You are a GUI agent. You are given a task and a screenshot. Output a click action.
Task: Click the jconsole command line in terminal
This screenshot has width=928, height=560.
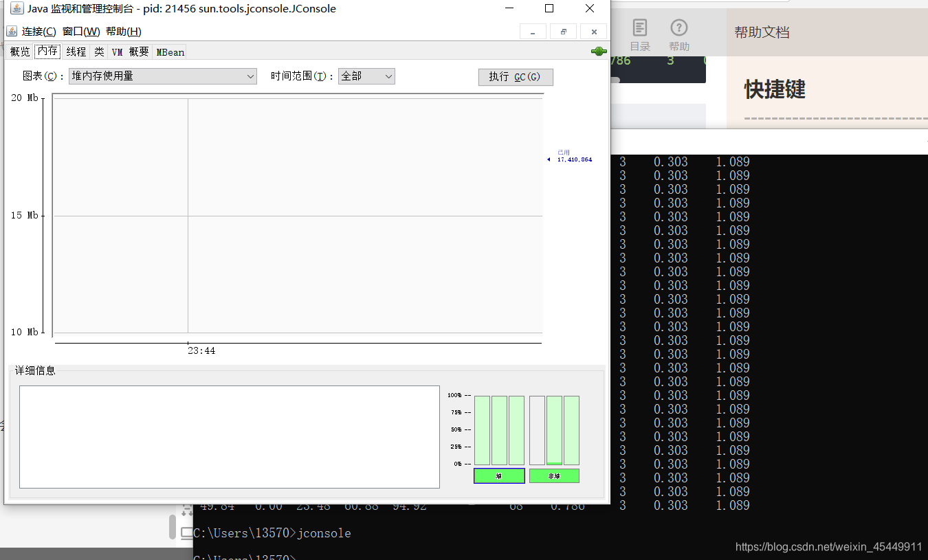(272, 533)
